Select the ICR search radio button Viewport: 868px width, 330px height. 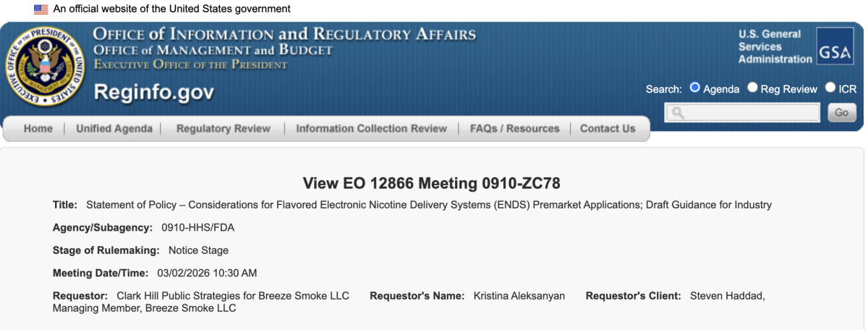tap(830, 88)
